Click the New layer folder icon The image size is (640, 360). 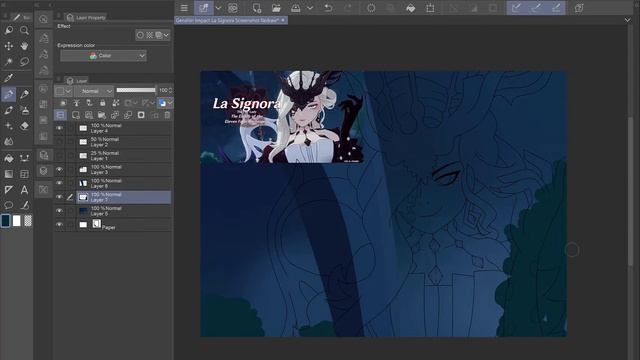coord(102,115)
